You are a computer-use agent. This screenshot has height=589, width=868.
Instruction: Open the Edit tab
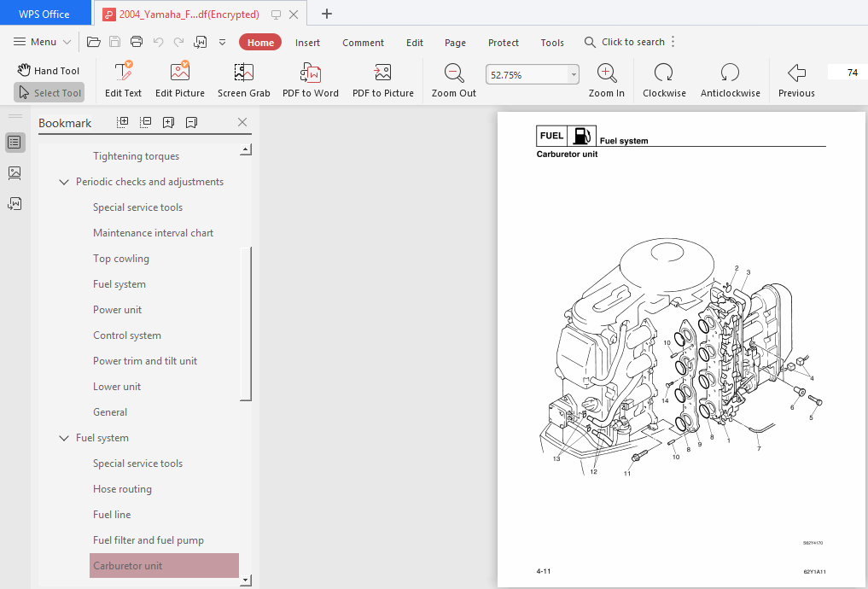(x=415, y=43)
